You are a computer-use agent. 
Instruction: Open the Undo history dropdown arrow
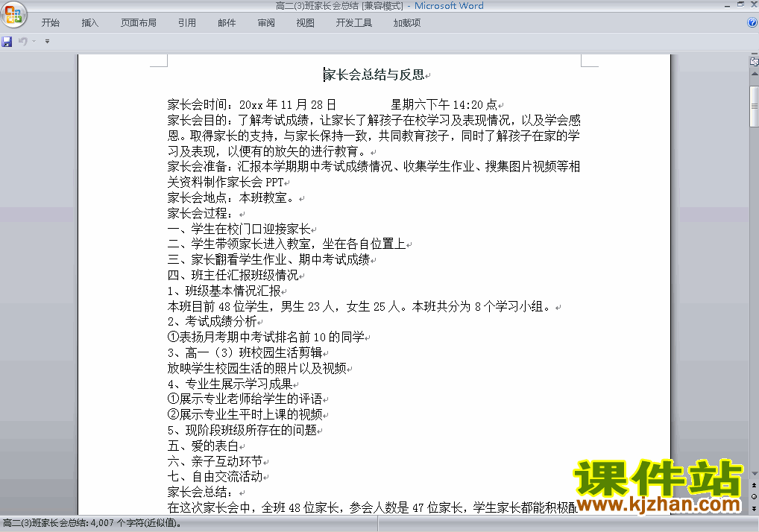pos(34,42)
